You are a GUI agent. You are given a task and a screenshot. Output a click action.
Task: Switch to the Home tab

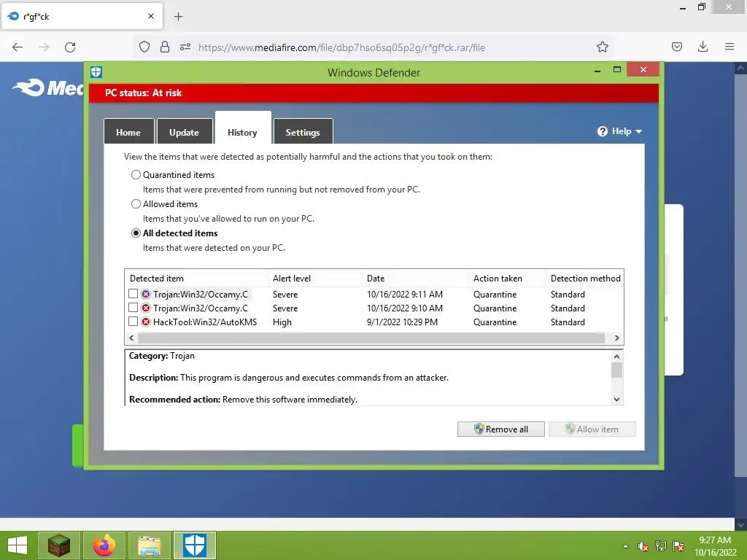pos(128,133)
